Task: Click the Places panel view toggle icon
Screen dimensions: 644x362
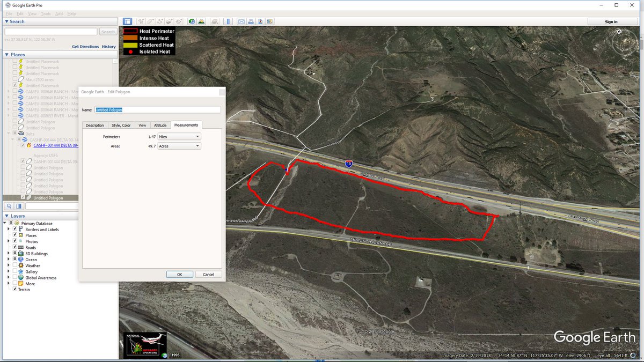Action: [x=19, y=206]
